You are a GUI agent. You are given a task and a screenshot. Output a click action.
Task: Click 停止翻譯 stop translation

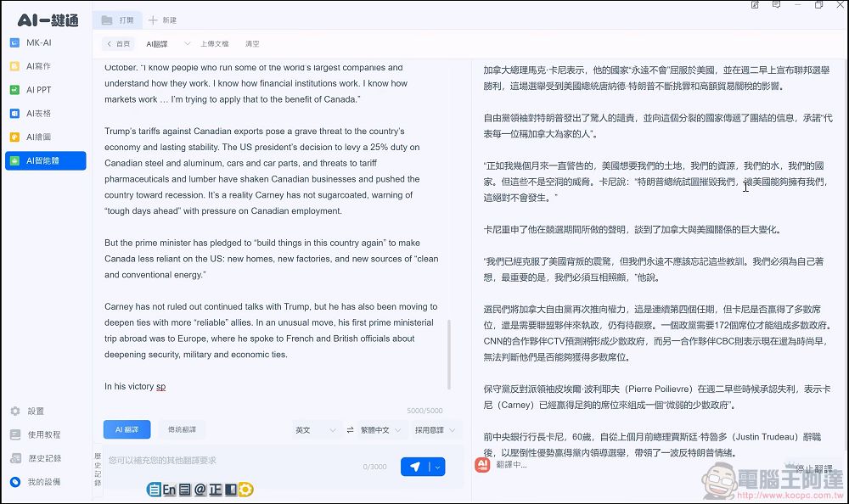point(814,469)
